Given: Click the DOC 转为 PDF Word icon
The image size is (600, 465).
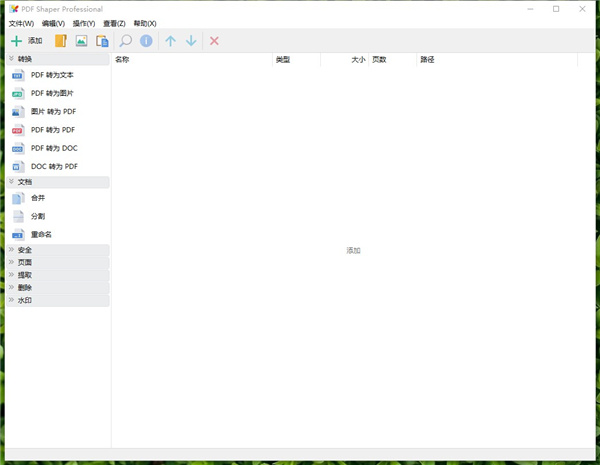Looking at the screenshot, I should 18,166.
